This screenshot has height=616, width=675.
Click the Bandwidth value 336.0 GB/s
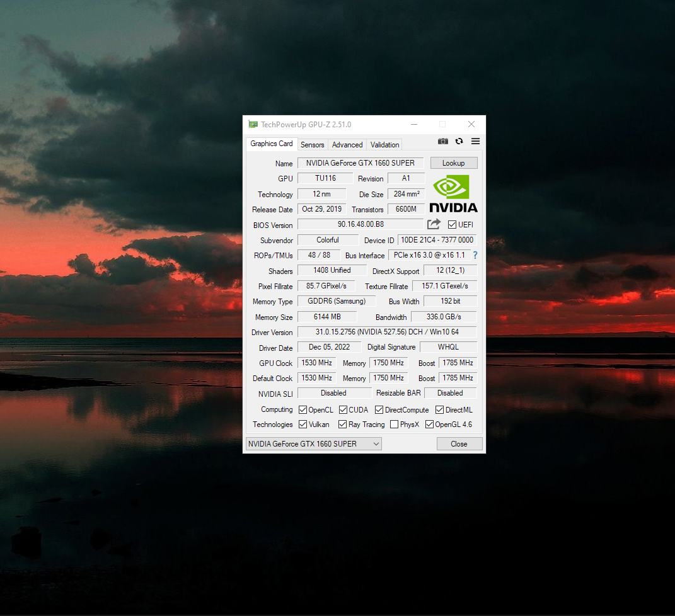(x=444, y=317)
